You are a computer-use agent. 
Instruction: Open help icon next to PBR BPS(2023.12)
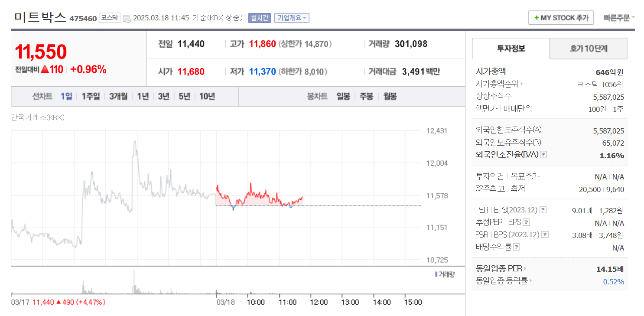[x=545, y=235]
